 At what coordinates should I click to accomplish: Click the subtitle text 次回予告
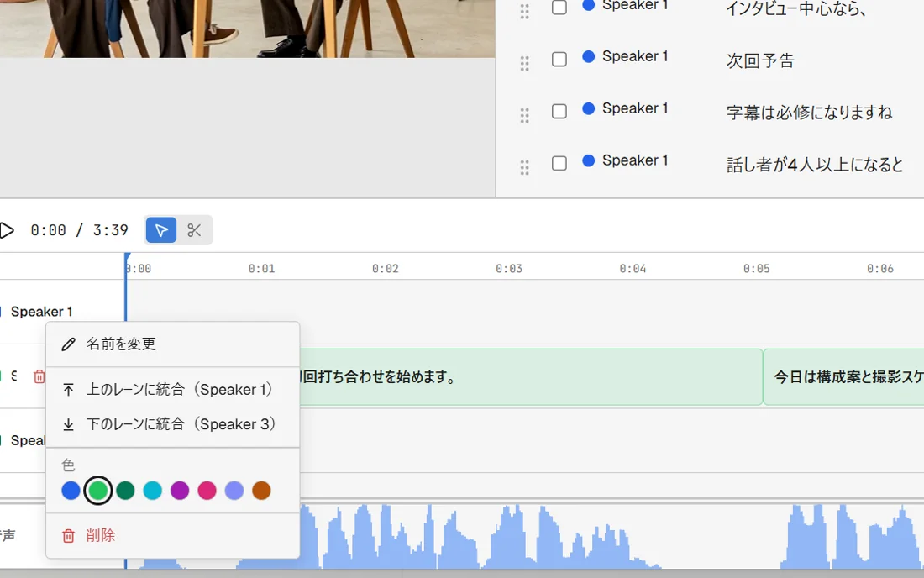tap(760, 60)
